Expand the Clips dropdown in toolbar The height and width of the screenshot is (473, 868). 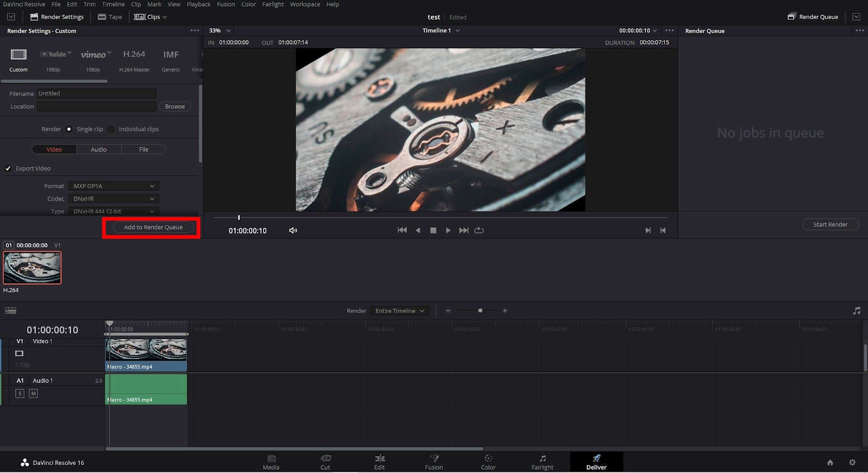point(150,17)
